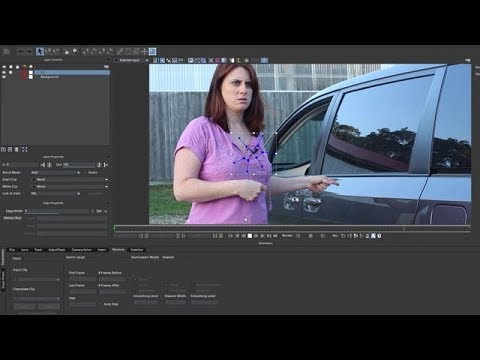This screenshot has height=360, width=480.
Task: Select the arrow Pick tool in toolbar
Action: click(x=40, y=51)
